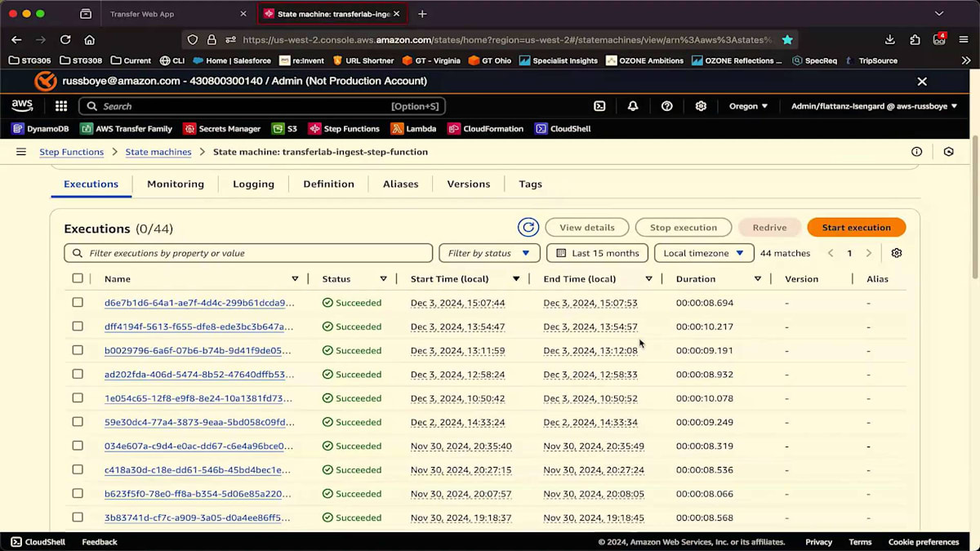Switch to the Monitoring tab
The height and width of the screenshot is (551, 980).
coord(176,184)
